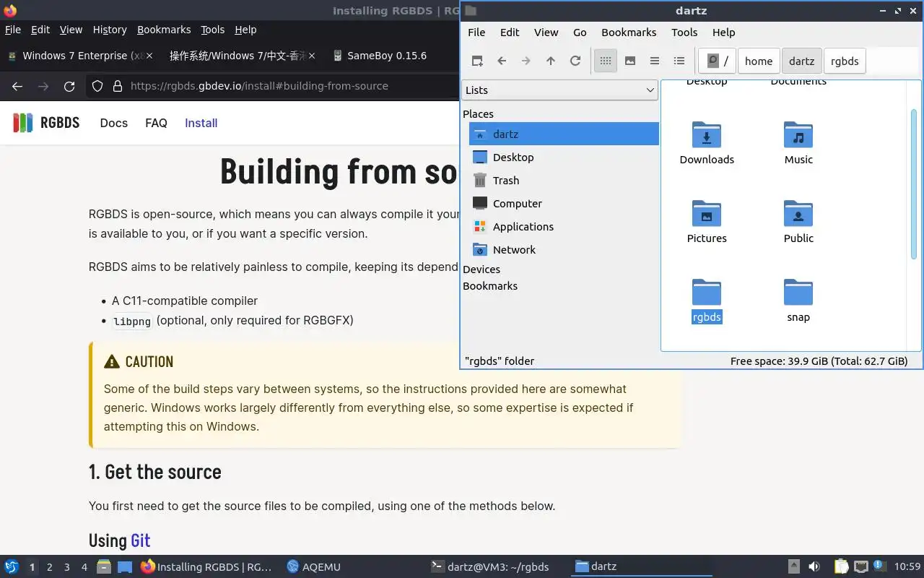
Task: Click the rgbds path button
Action: click(x=845, y=61)
